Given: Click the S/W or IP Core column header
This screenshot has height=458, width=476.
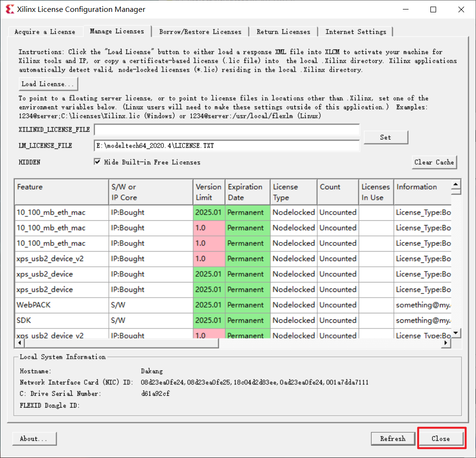Looking at the screenshot, I should tap(151, 192).
